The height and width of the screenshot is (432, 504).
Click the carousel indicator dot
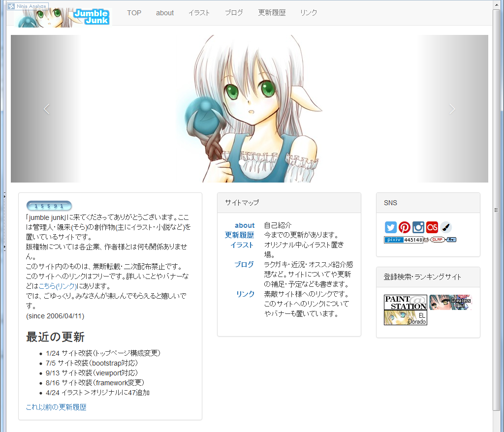241,163
